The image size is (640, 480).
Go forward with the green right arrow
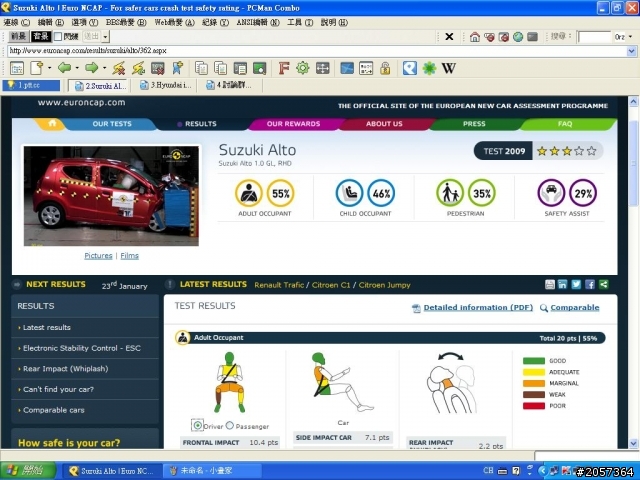[91, 68]
